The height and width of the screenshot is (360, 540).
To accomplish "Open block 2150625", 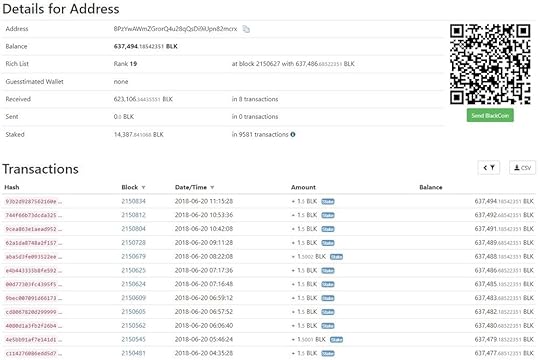I will click(x=133, y=270).
